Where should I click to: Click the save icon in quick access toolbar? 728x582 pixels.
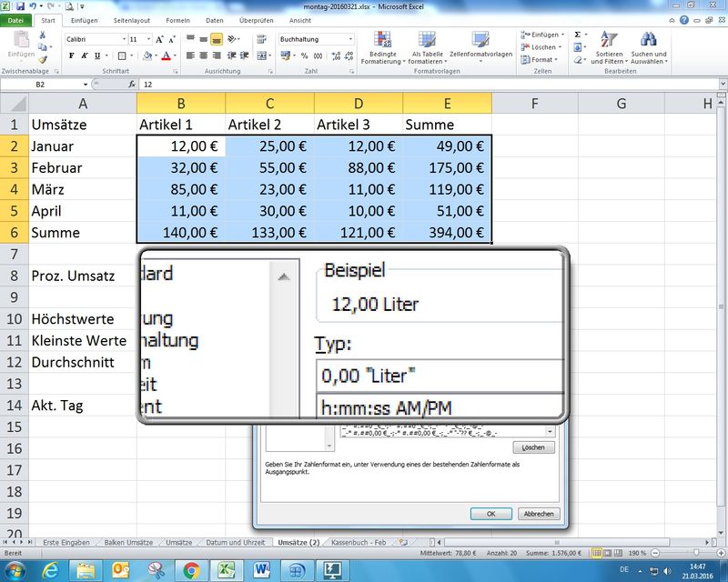[x=20, y=5]
